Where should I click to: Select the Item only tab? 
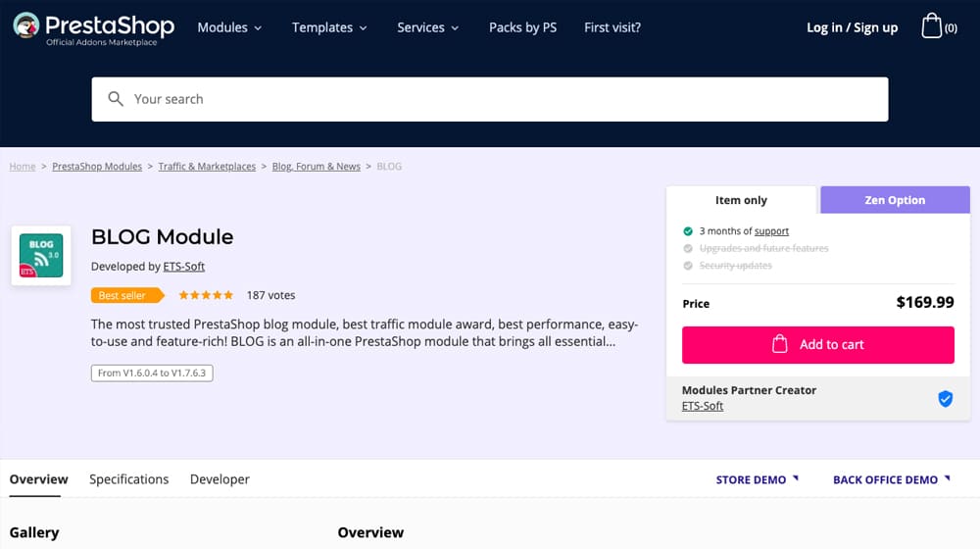click(741, 200)
